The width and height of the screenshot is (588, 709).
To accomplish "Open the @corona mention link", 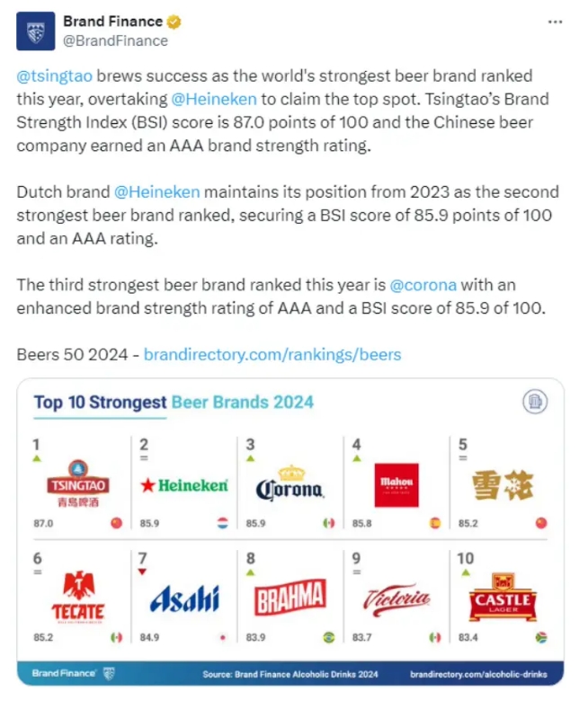I will [x=423, y=285].
